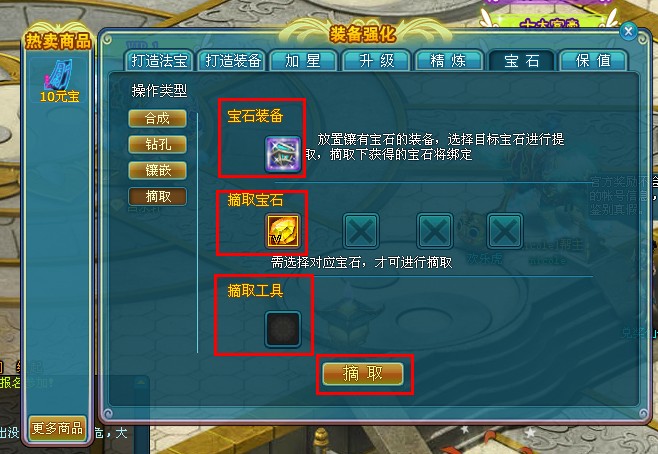Choose the 镶嵌 operation type
Screen dimensions: 658x454
tap(157, 171)
